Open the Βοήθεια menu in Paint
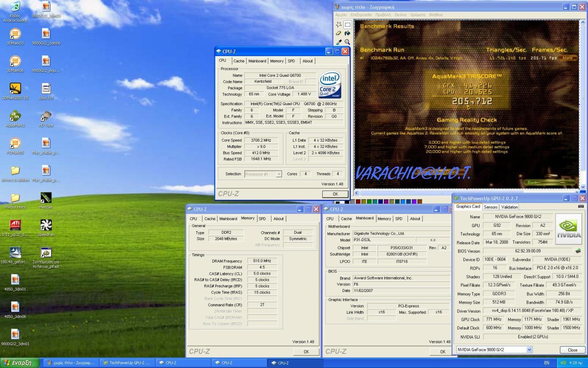588x368 pixels. click(x=436, y=15)
